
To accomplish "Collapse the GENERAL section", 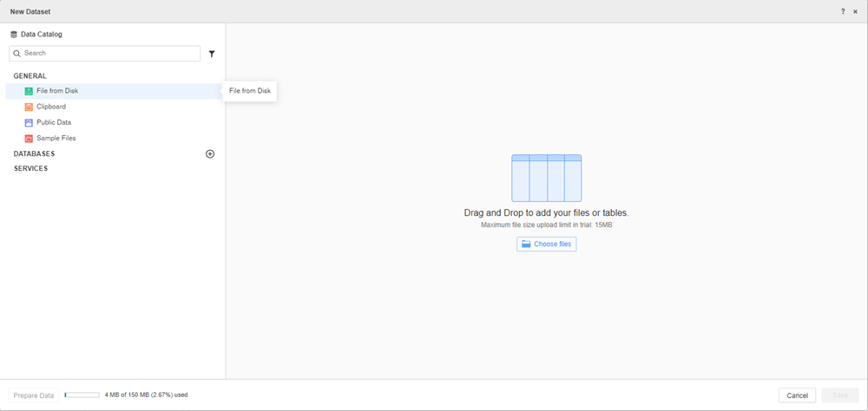I will click(x=30, y=76).
